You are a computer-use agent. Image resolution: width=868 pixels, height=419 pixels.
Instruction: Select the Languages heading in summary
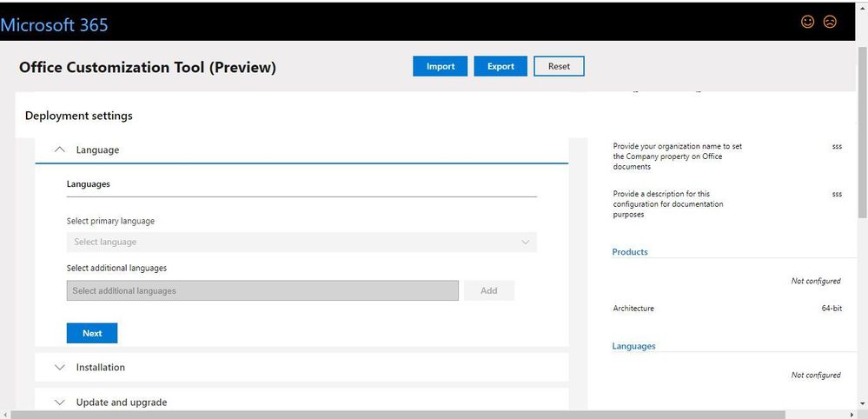tap(633, 346)
